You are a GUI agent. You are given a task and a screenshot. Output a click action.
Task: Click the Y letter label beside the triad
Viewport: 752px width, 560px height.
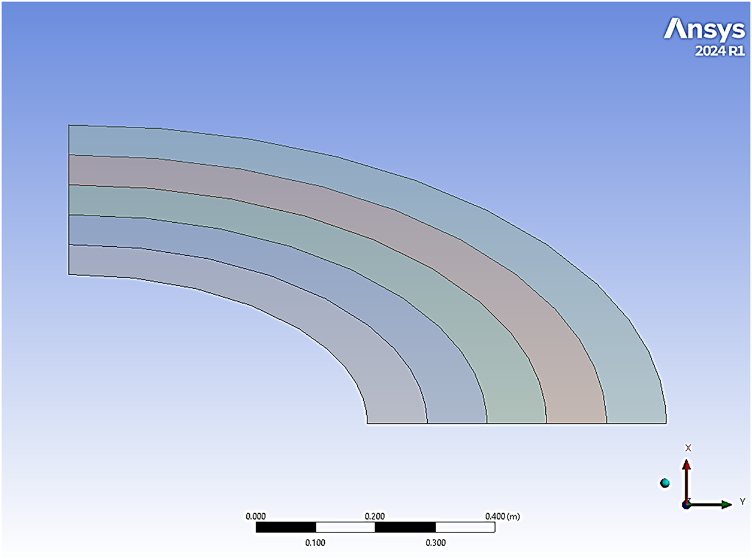coord(742,501)
